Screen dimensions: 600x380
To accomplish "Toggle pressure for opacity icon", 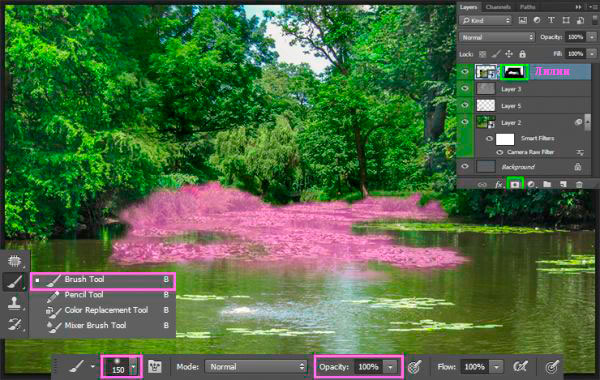I will point(415,367).
